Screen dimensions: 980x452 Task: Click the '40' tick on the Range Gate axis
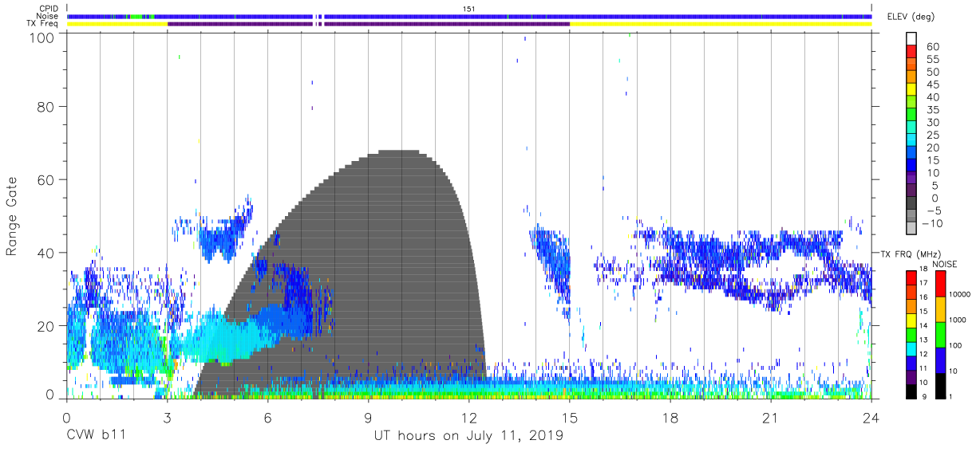coord(46,253)
